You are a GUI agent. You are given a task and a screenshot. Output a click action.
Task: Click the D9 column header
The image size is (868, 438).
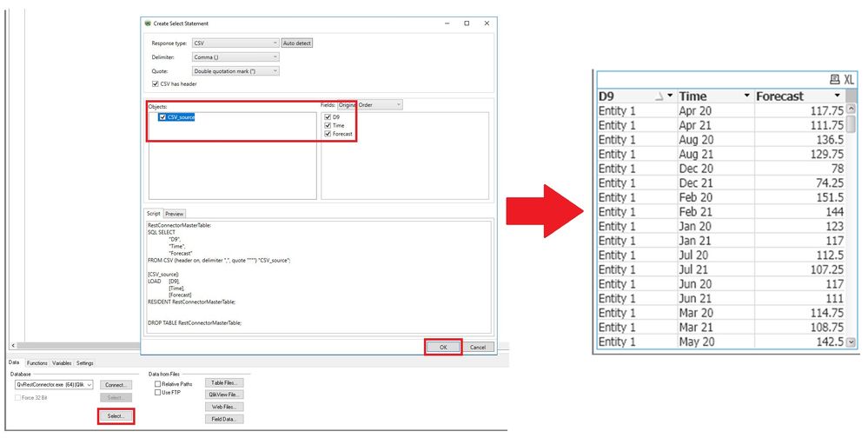pos(637,96)
